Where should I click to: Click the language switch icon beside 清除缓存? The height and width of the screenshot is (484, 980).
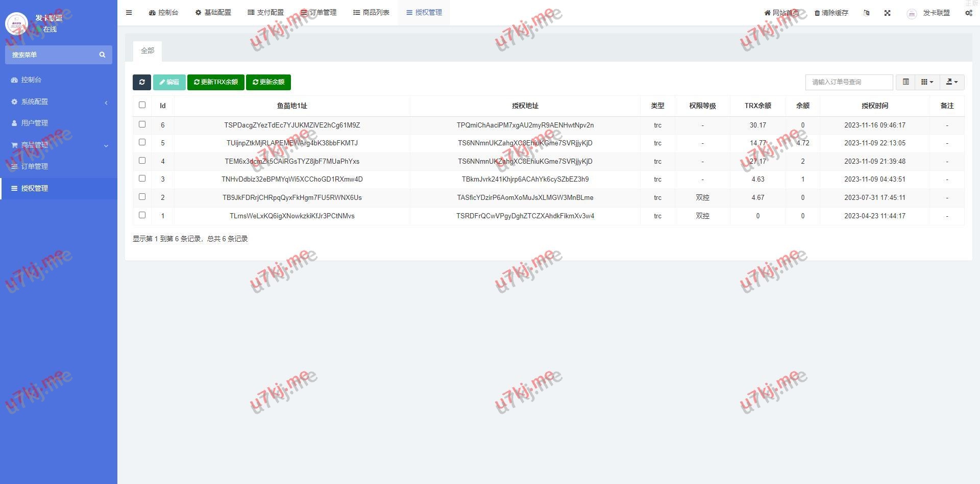[x=866, y=13]
